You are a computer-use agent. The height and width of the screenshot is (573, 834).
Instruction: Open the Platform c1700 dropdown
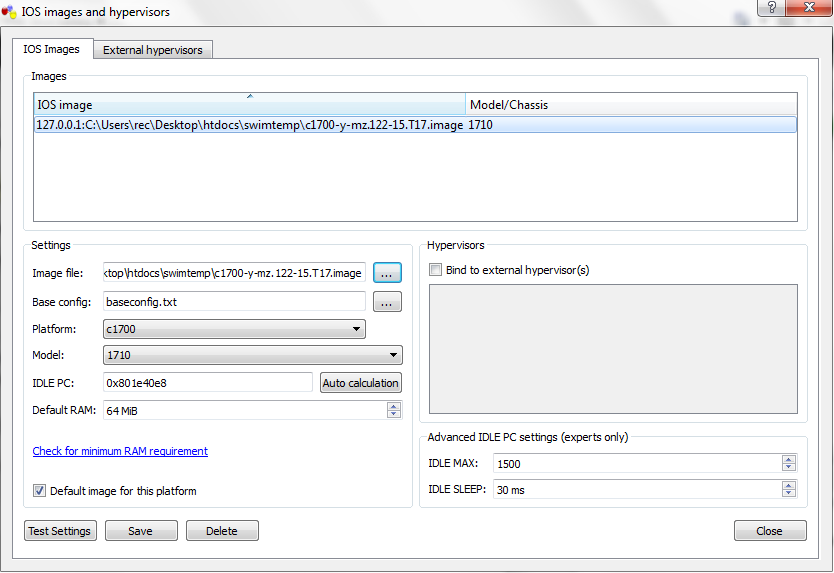pyautogui.click(x=234, y=329)
